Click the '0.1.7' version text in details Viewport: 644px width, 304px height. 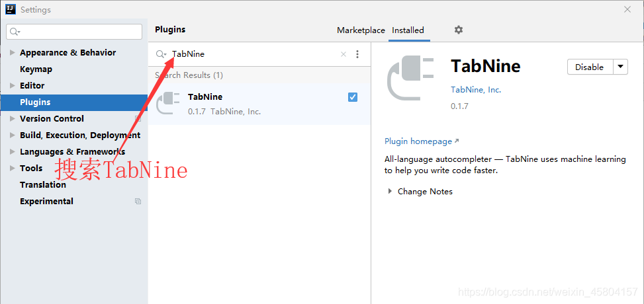[x=459, y=106]
